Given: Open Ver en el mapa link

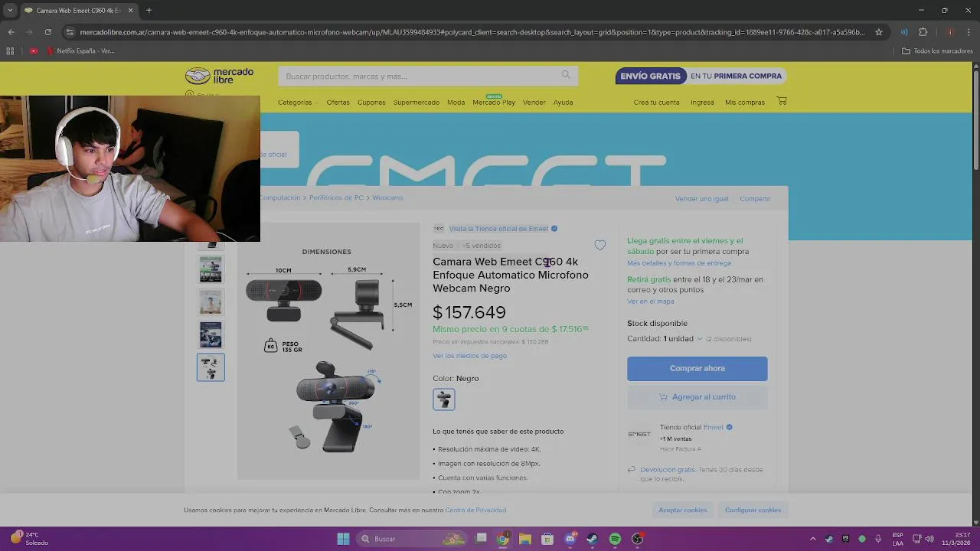Looking at the screenshot, I should click(x=651, y=302).
